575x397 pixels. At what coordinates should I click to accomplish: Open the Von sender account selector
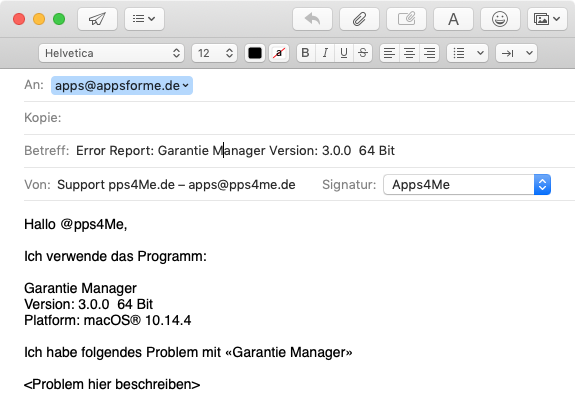pos(176,184)
